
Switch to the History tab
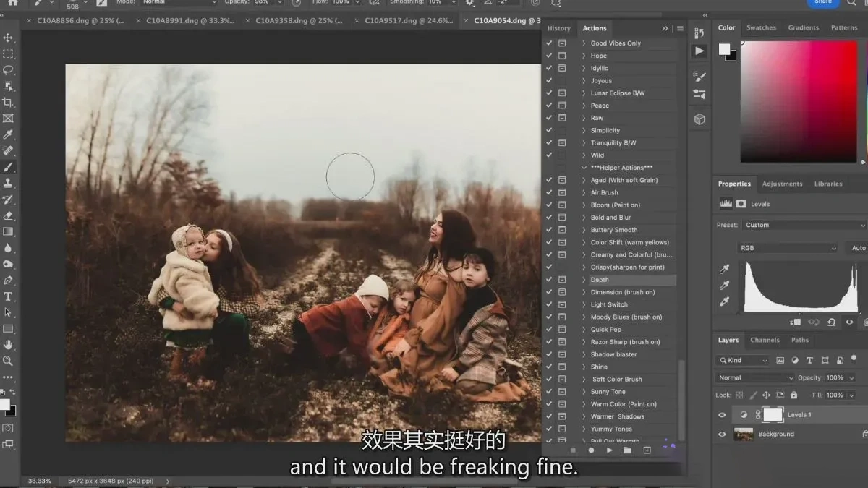(558, 28)
